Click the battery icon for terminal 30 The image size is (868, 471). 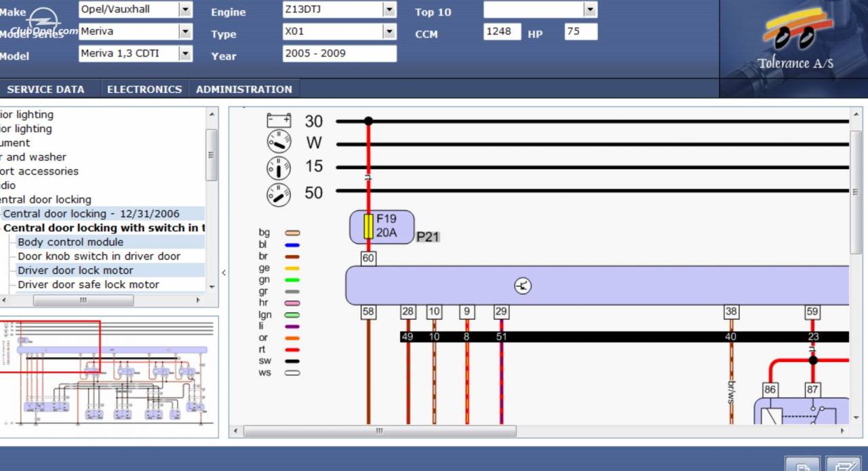pyautogui.click(x=279, y=121)
